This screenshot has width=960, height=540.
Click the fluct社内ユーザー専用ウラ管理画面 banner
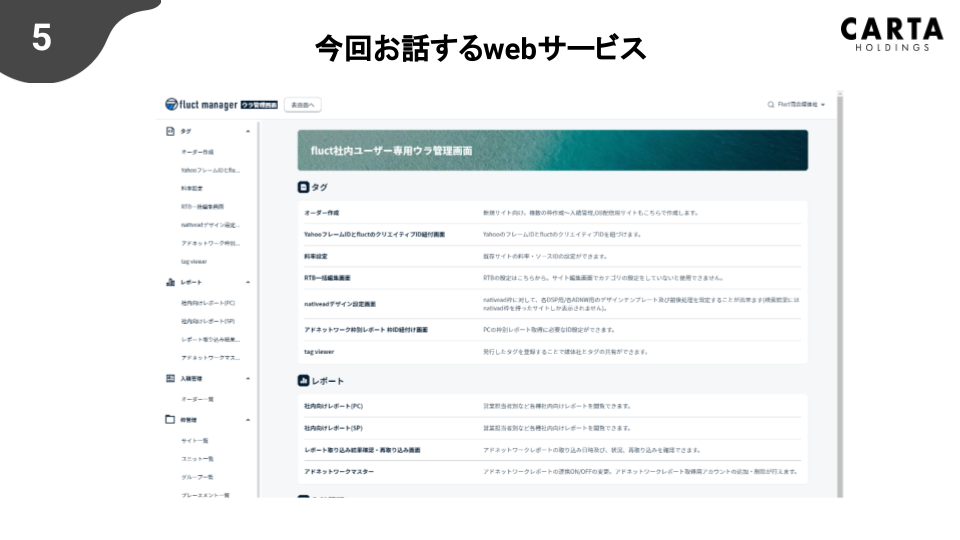pyautogui.click(x=552, y=150)
